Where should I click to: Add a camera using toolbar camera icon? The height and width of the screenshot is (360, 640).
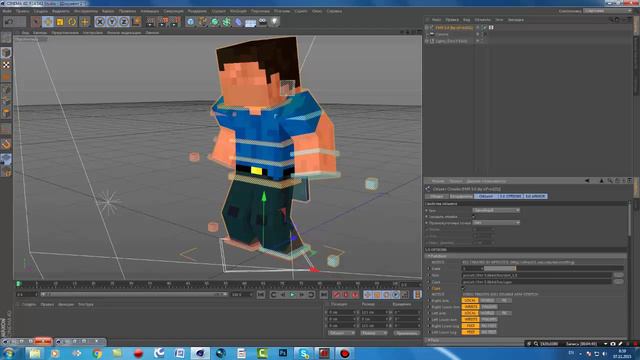click(x=262, y=22)
